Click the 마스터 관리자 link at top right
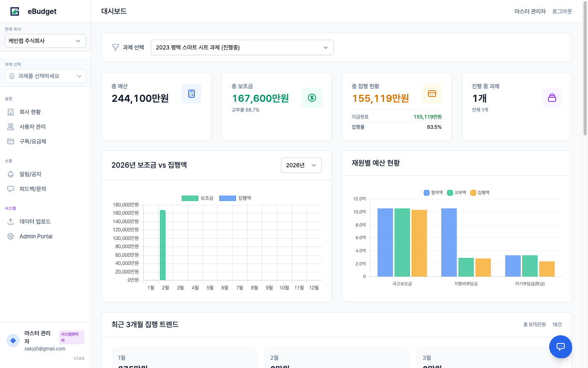This screenshot has height=368, width=588. tap(530, 11)
